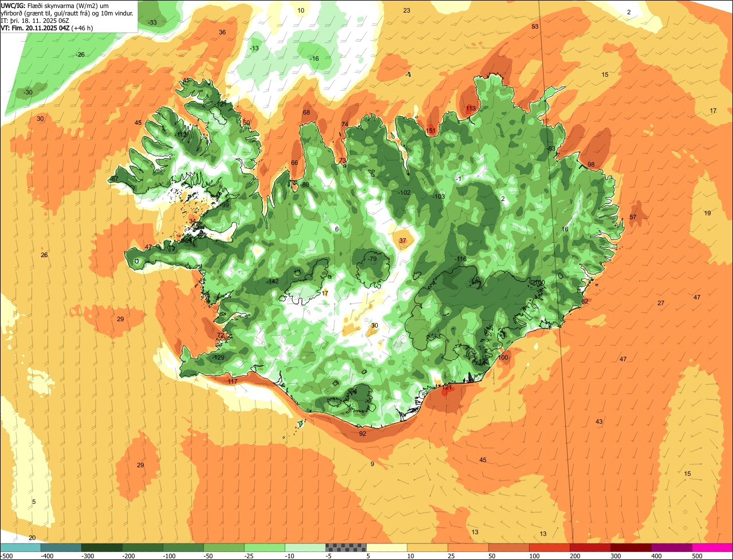Click the '27' value in the southeast sea
733x560 pixels.
(661, 303)
